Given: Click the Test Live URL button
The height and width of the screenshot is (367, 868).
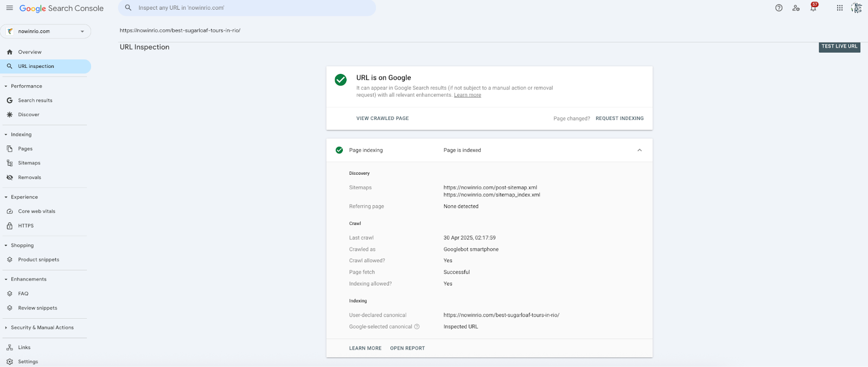Looking at the screenshot, I should point(839,47).
